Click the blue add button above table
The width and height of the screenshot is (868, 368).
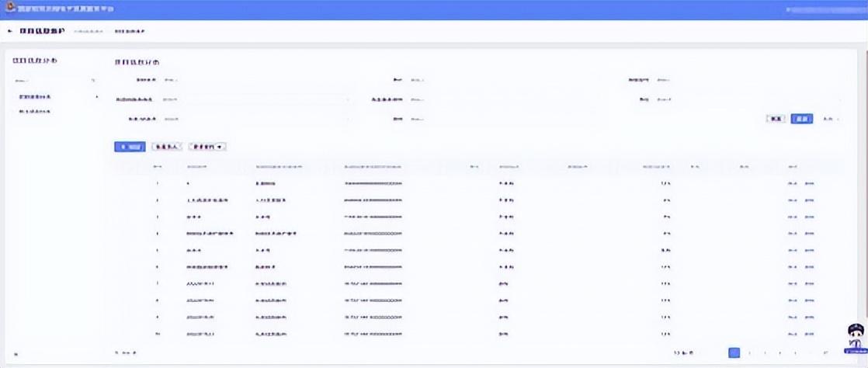[x=130, y=147]
